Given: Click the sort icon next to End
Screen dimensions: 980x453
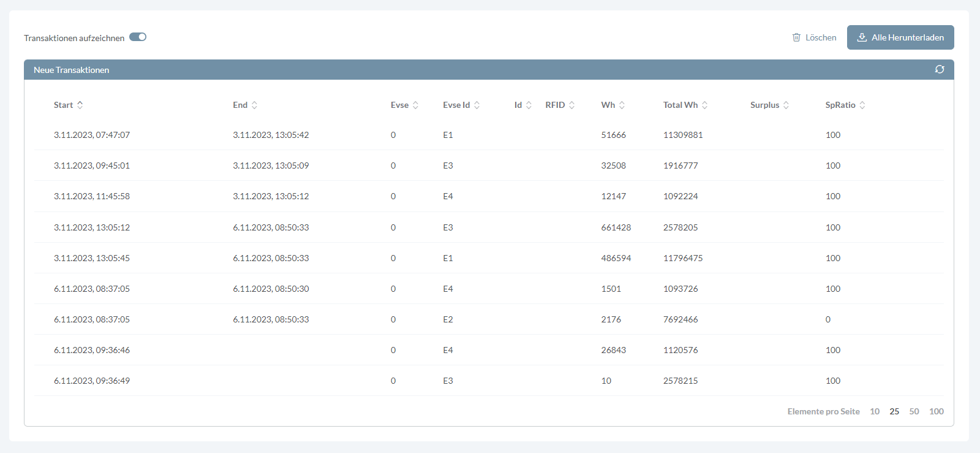Looking at the screenshot, I should click(x=255, y=105).
